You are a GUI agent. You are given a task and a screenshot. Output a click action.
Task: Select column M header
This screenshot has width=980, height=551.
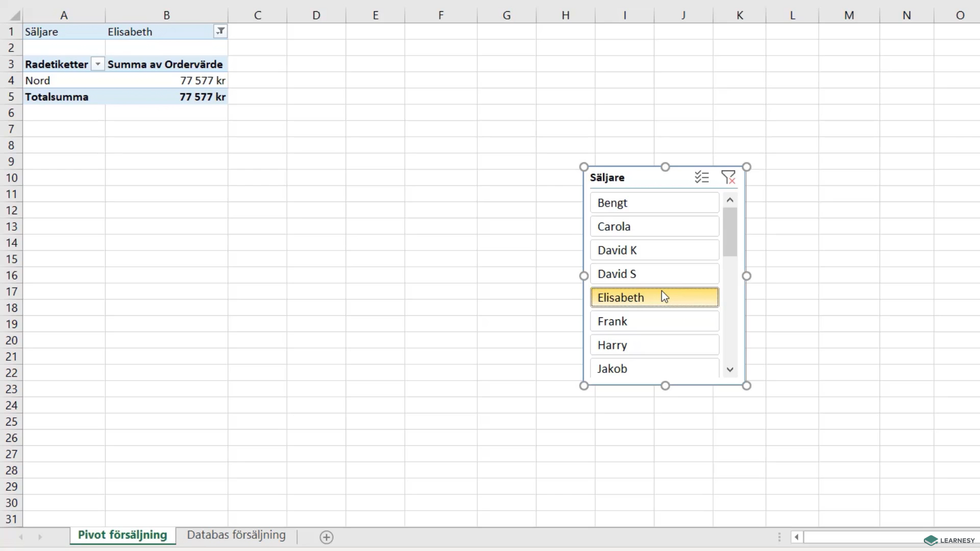pyautogui.click(x=849, y=15)
